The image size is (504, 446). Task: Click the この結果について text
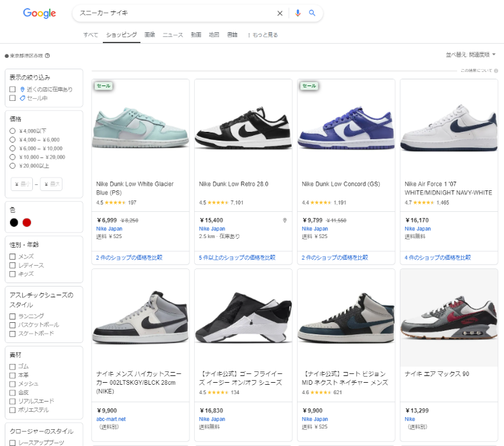coord(476,71)
